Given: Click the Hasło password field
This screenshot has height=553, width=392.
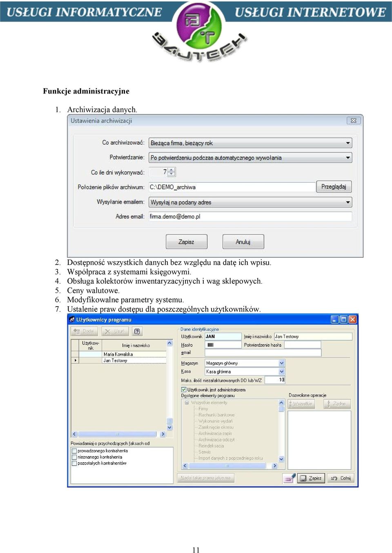Looking at the screenshot, I should point(223,345).
